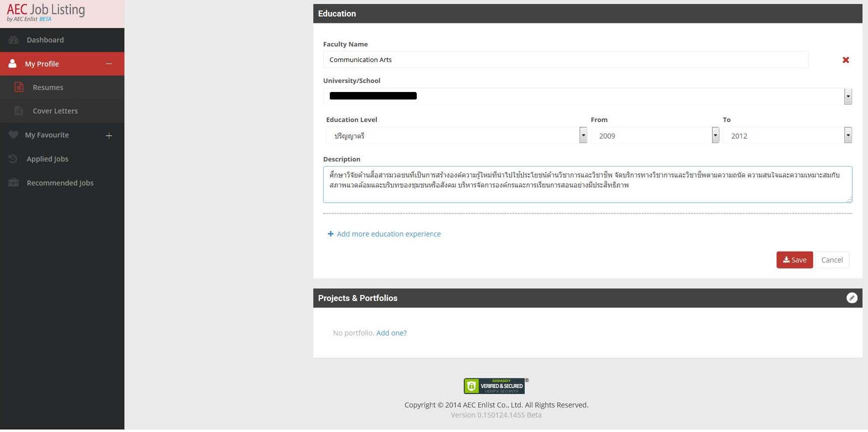Image resolution: width=868 pixels, height=432 pixels.
Task: Open the From year dropdown
Action: (x=715, y=135)
